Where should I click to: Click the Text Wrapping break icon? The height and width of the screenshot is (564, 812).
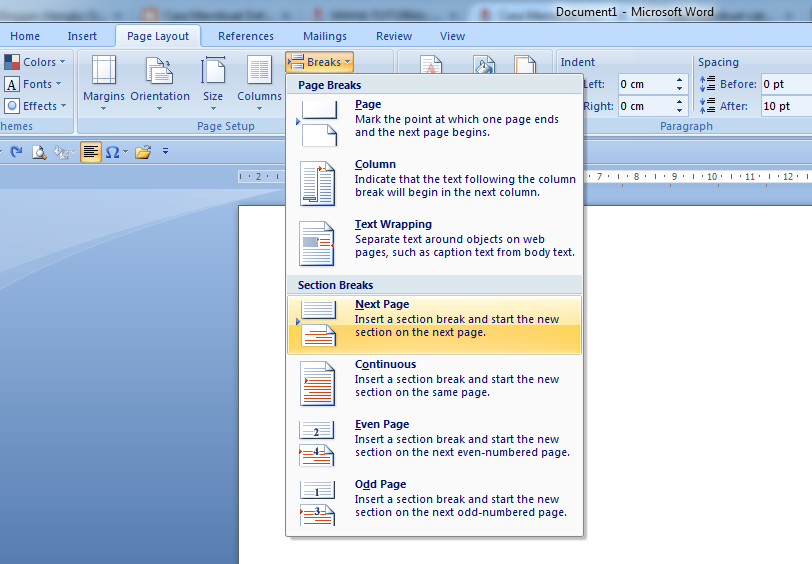click(x=316, y=243)
